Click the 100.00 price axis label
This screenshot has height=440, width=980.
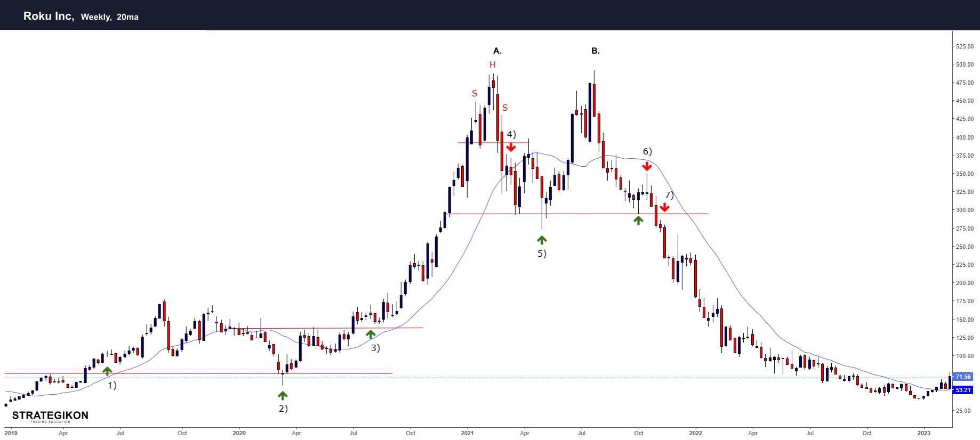tap(965, 356)
